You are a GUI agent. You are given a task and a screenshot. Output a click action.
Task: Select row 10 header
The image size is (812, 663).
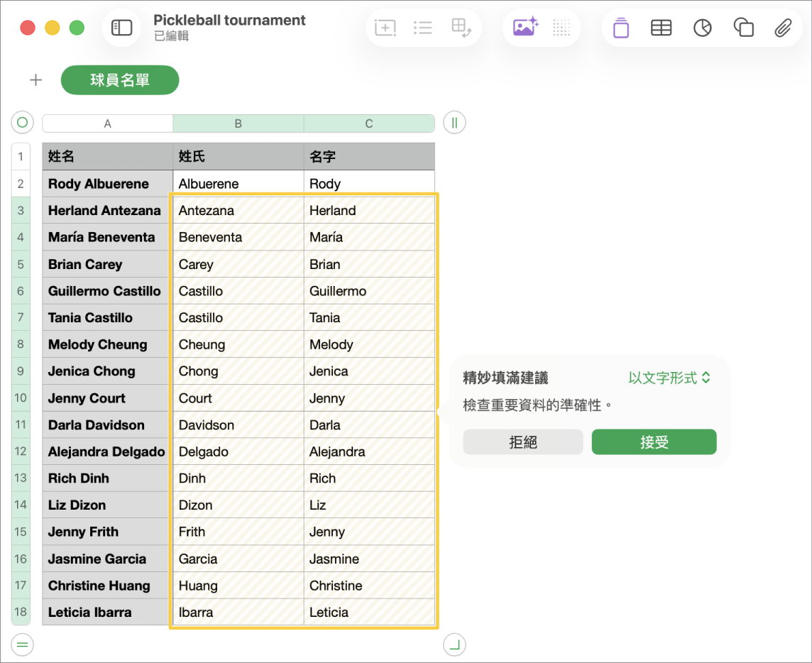click(21, 398)
